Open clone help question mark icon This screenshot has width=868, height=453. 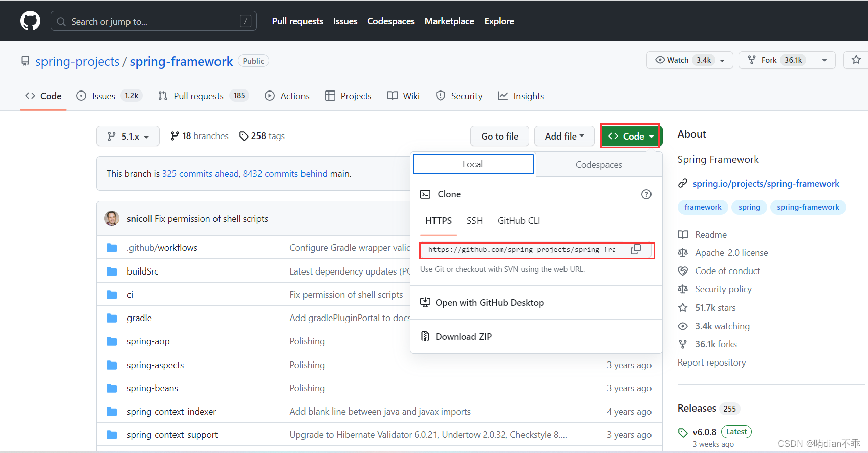click(x=646, y=194)
